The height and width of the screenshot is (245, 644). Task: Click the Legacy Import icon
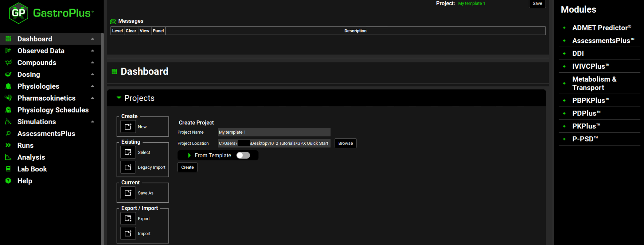click(x=128, y=167)
